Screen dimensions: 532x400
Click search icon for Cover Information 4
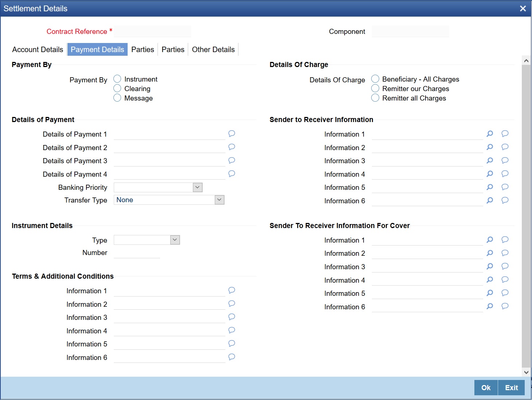[490, 279]
